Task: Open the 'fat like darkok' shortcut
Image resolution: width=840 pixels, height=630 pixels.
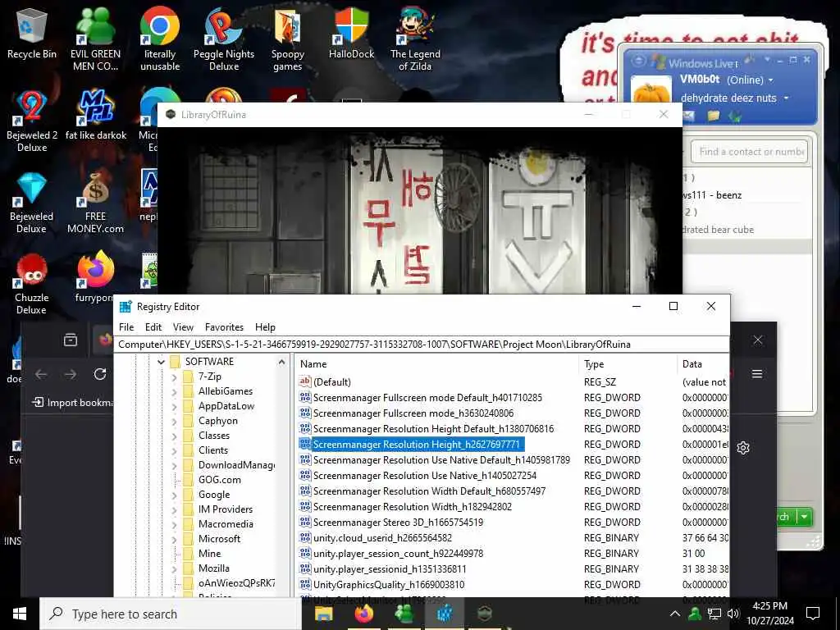Action: [x=96, y=115]
